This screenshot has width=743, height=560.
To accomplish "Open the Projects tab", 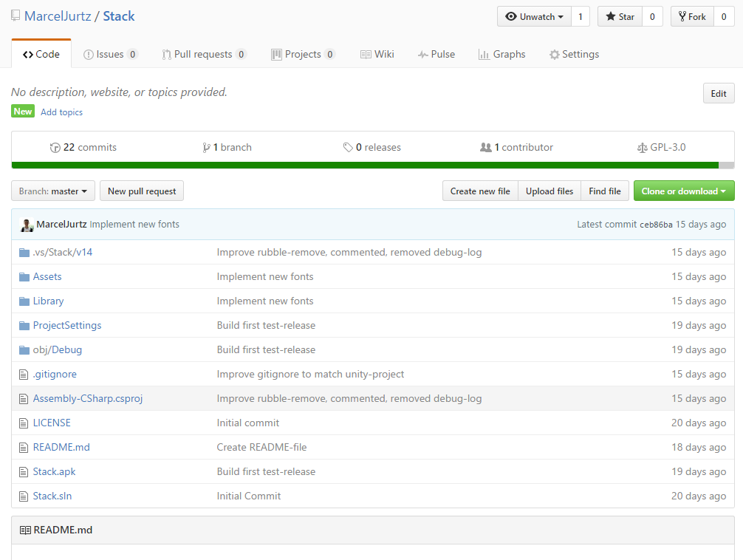I will (304, 54).
